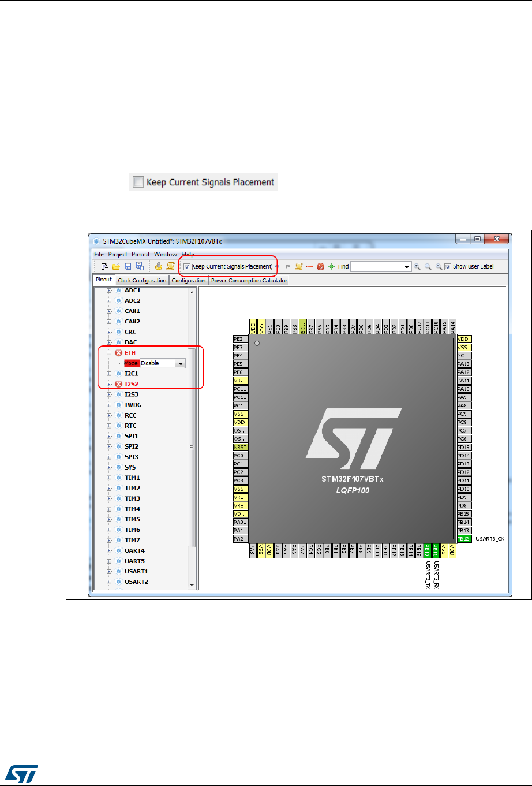Select USART2 in the peripheral list

tap(136, 582)
